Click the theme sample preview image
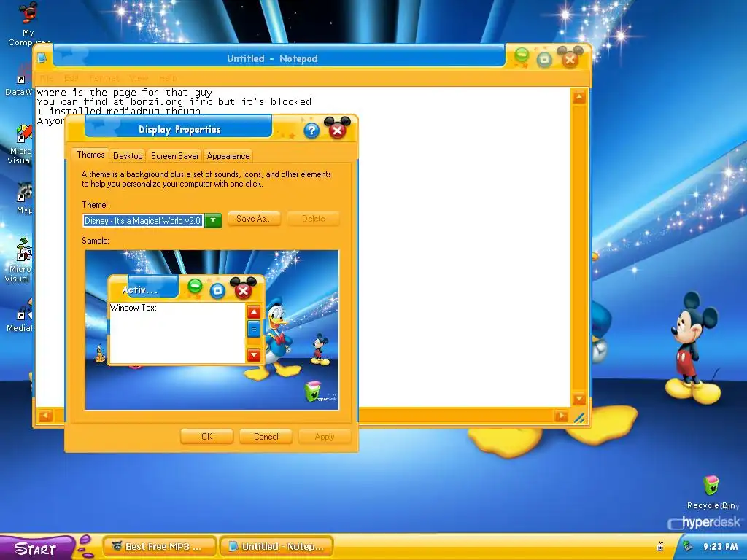Image resolution: width=747 pixels, height=560 pixels. click(x=212, y=330)
